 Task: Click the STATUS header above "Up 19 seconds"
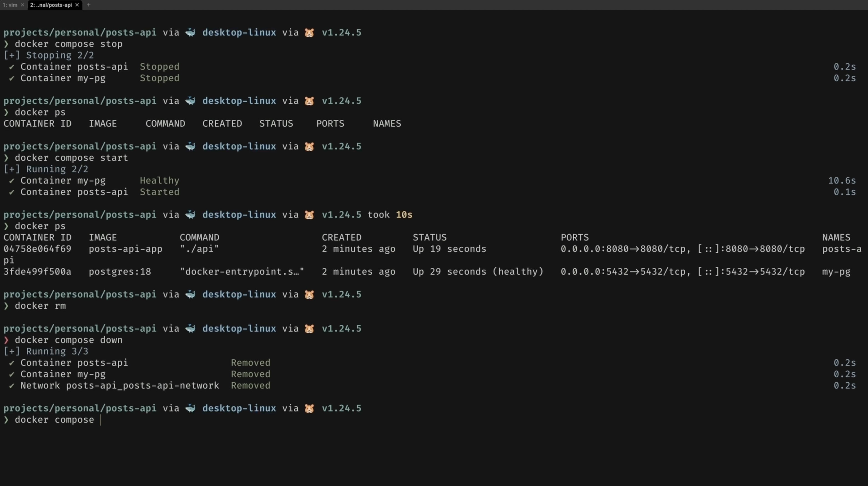point(430,238)
